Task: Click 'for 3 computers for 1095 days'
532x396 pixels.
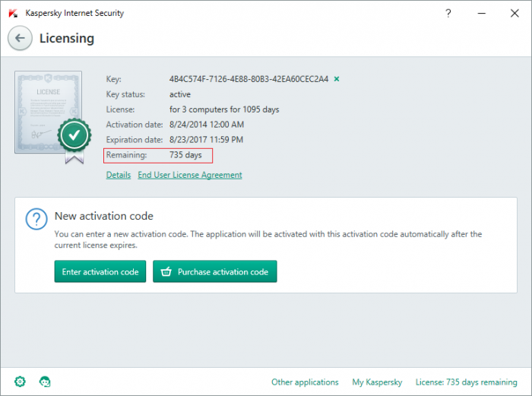Action: click(224, 109)
